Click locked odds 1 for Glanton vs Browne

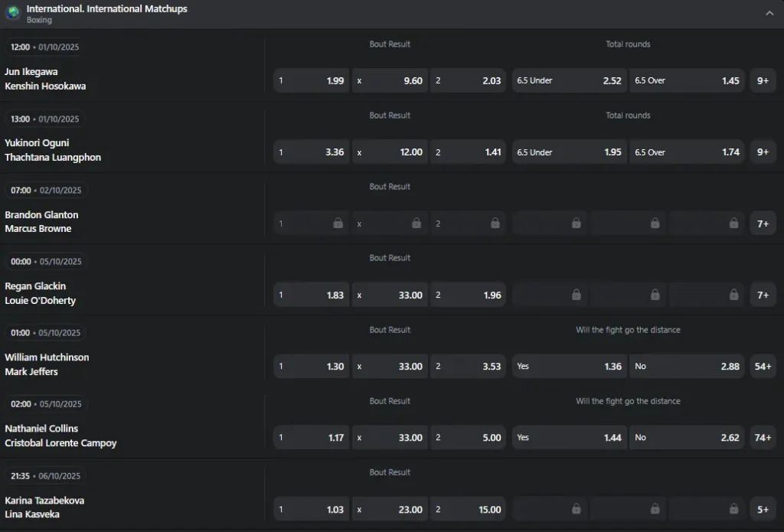312,224
